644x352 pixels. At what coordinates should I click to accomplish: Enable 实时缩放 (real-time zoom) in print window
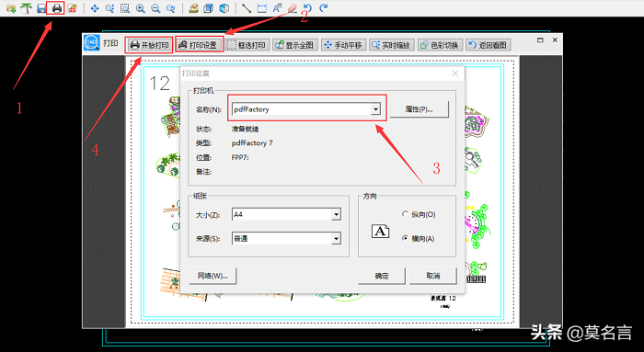pos(391,45)
